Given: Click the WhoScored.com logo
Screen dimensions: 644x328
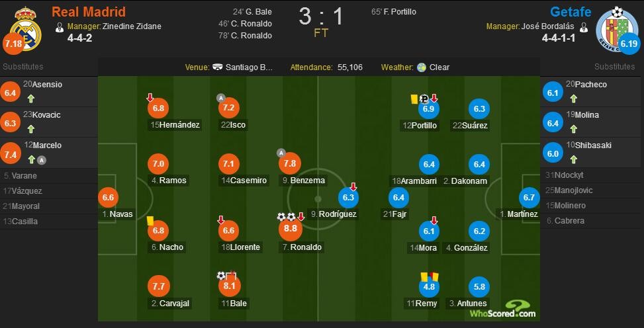Looking at the screenshot, I should tap(504, 308).
